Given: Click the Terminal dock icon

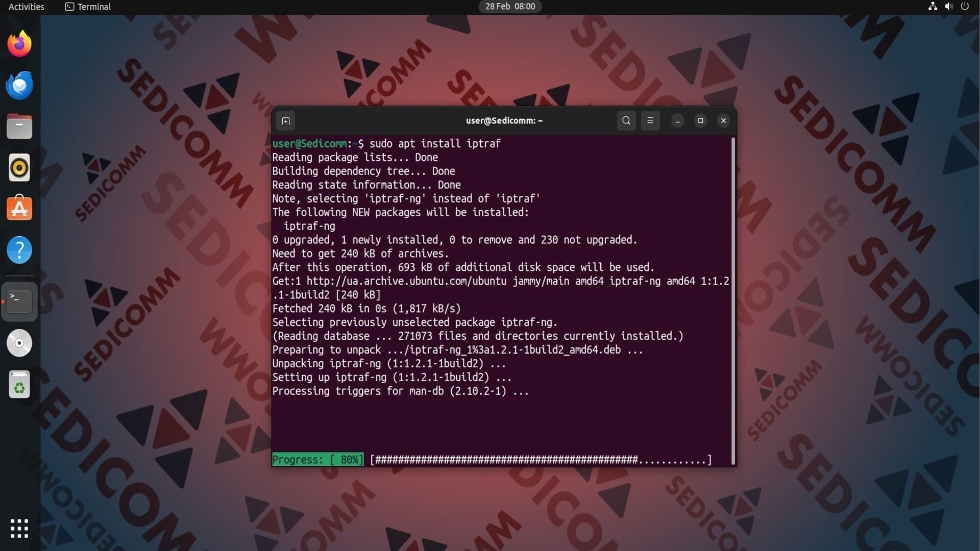Looking at the screenshot, I should [x=19, y=302].
